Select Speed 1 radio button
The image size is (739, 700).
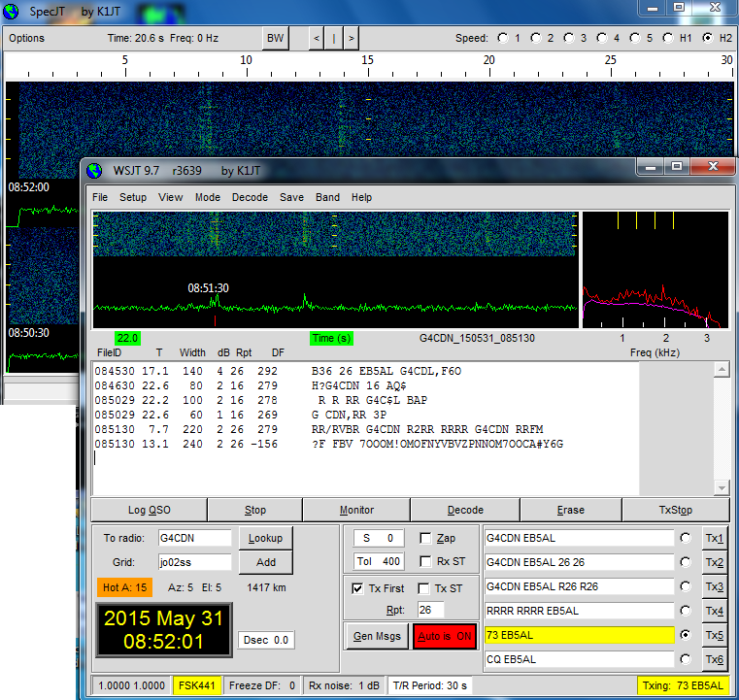(503, 38)
